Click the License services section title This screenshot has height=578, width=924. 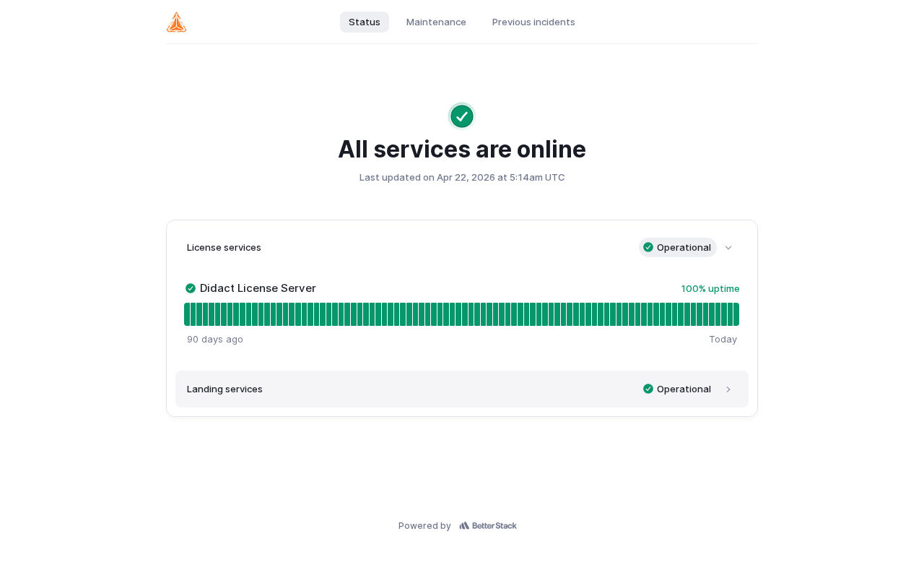point(224,247)
